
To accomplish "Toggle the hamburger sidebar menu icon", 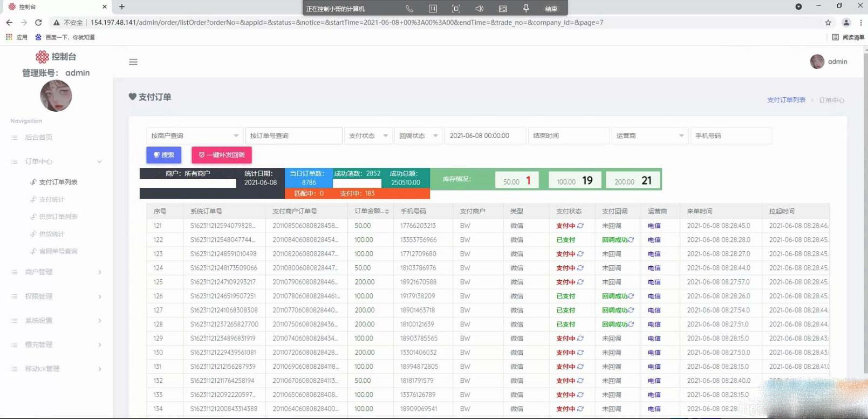I will click(x=133, y=62).
